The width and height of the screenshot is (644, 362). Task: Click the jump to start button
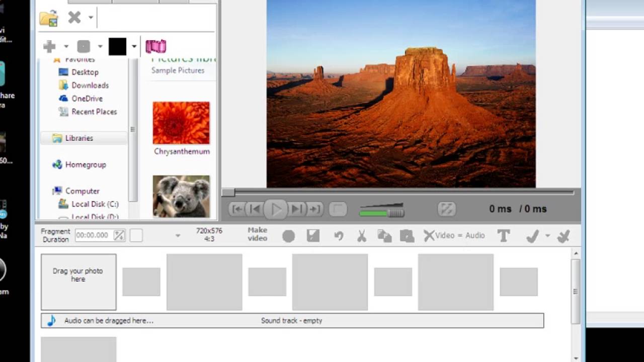(237, 209)
